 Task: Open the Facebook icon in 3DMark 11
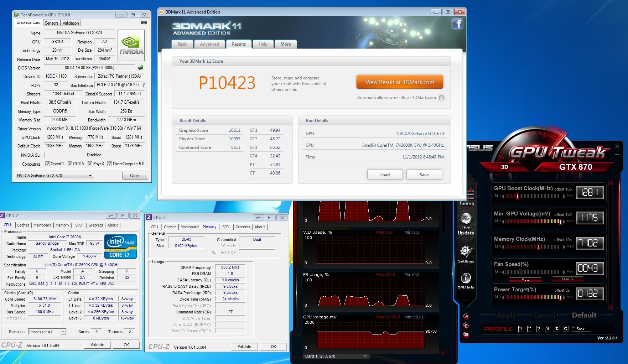tap(457, 24)
